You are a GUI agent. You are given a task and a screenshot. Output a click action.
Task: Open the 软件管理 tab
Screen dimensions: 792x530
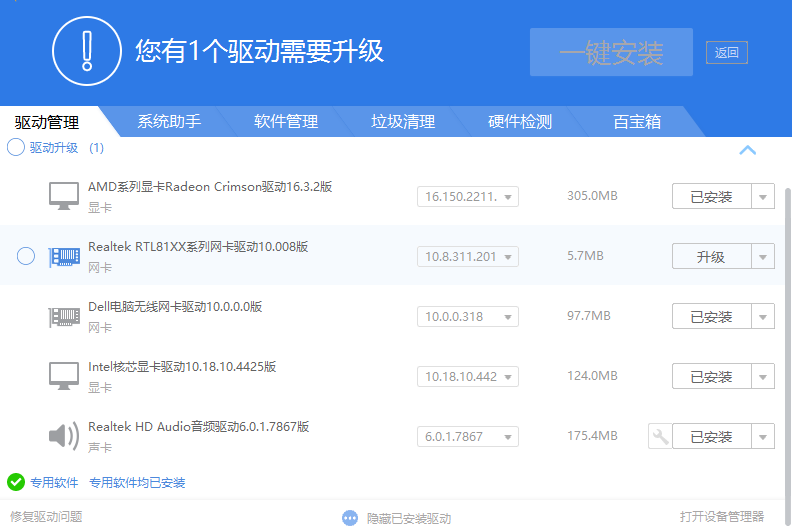pos(286,122)
